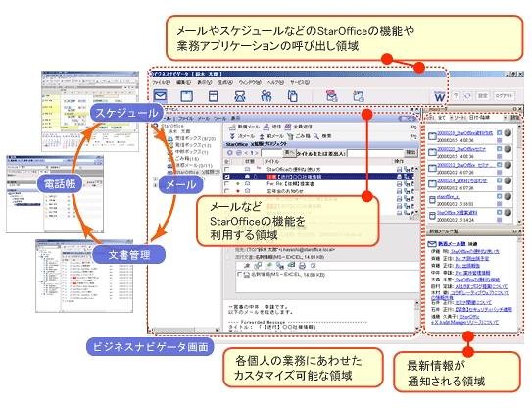532x409 pixels.
Task: Click the pink new-mail envelope toolbar icon
Action: click(x=331, y=96)
